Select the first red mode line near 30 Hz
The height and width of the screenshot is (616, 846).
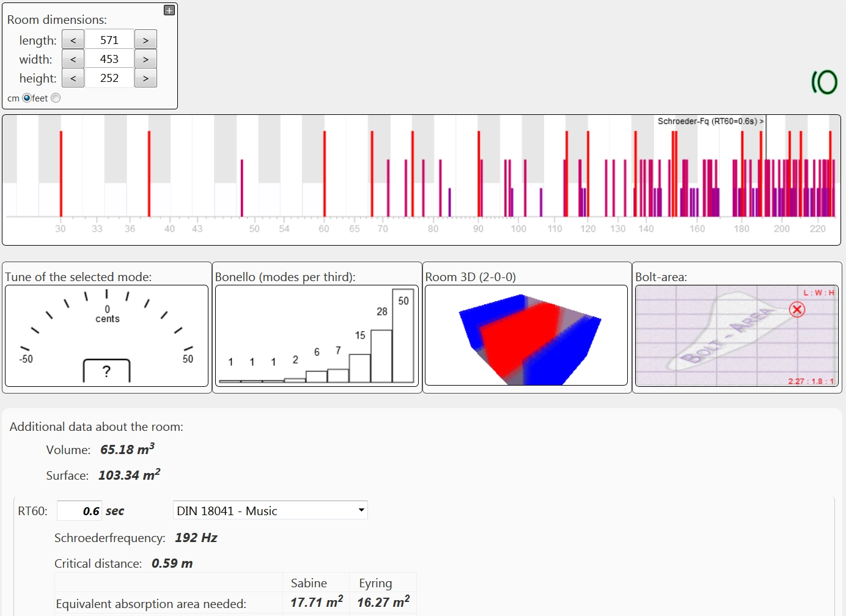click(x=61, y=174)
